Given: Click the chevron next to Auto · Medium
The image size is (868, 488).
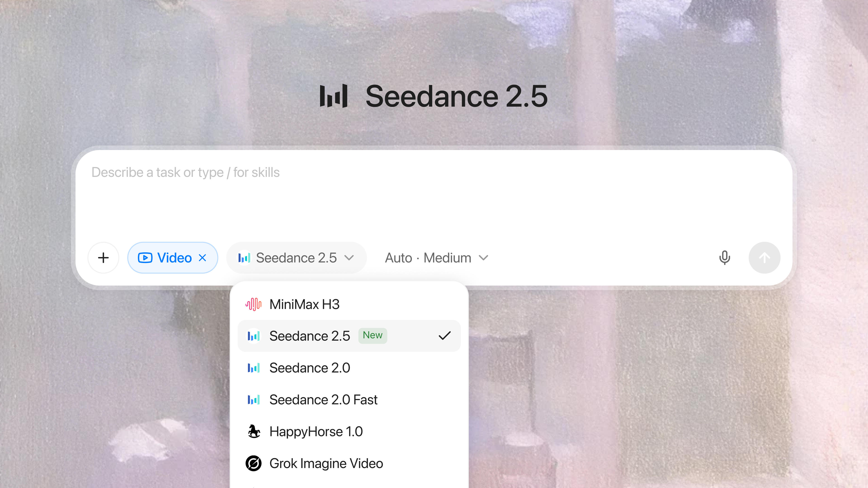Looking at the screenshot, I should coord(484,258).
